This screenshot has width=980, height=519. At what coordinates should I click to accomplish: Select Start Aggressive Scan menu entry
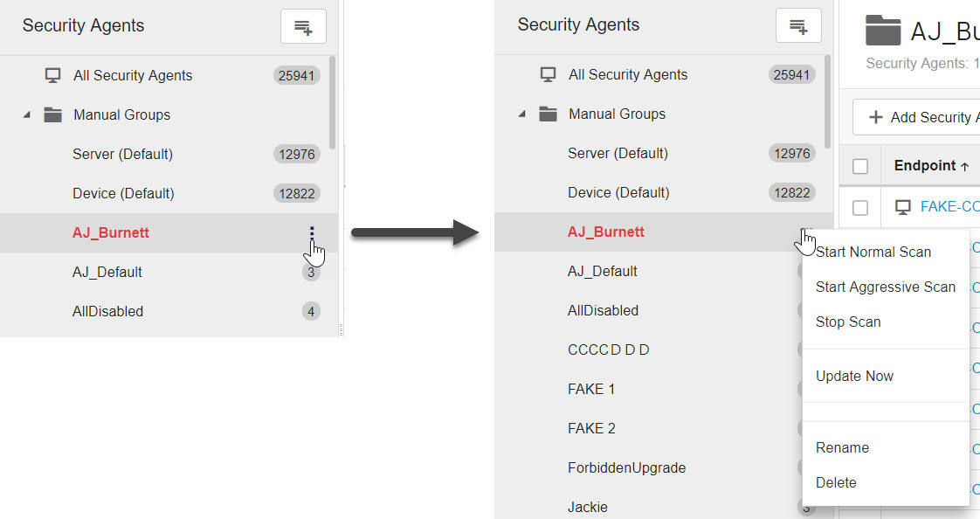pyautogui.click(x=885, y=287)
